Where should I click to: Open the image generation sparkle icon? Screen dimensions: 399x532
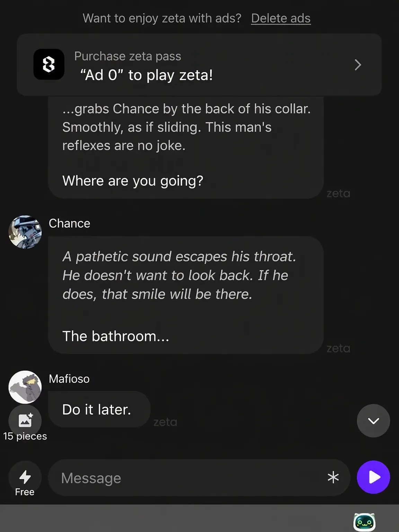[25, 420]
